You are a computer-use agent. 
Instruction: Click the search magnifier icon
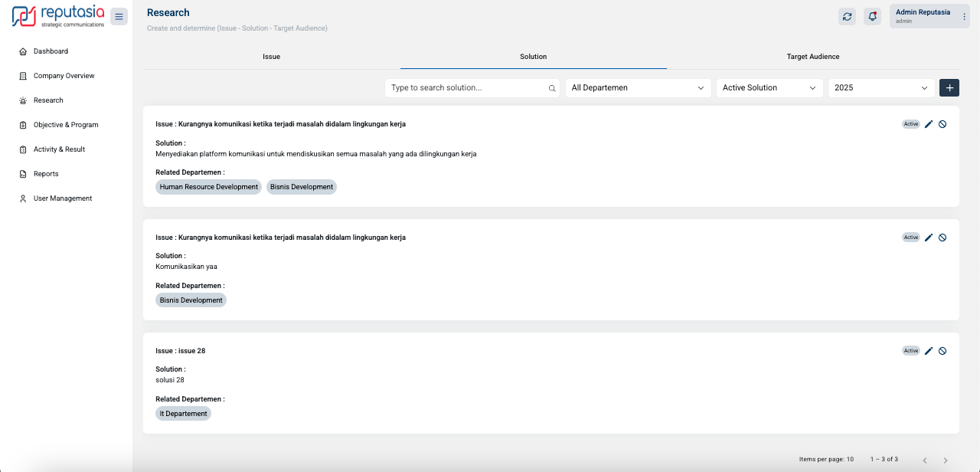pos(552,88)
